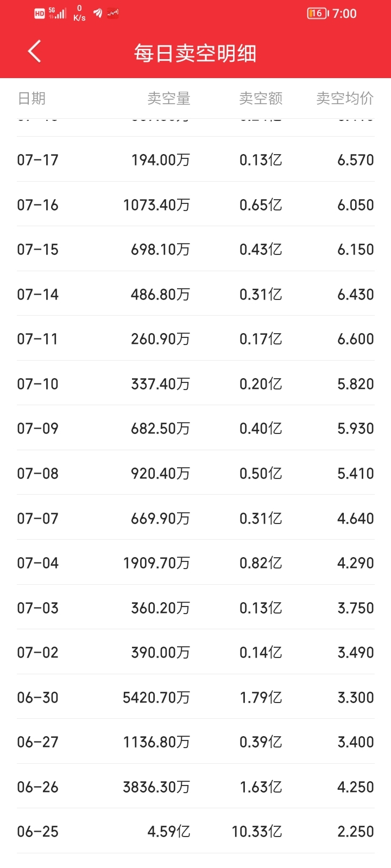Select the 4.59亿 short volume on 06-25

click(168, 832)
